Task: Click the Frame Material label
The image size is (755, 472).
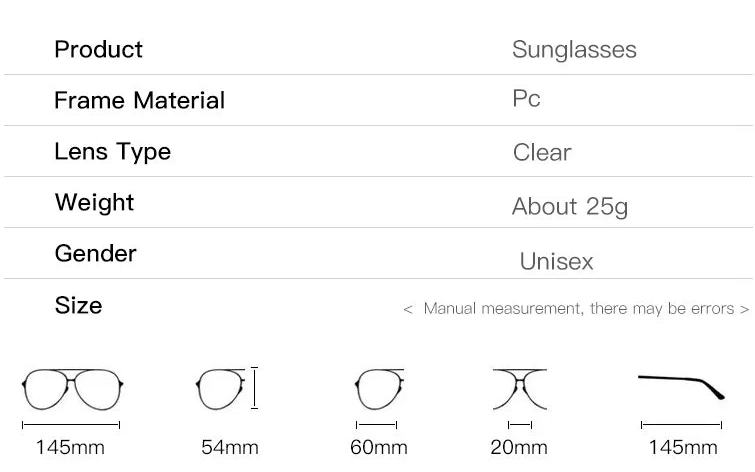Action: click(x=139, y=100)
